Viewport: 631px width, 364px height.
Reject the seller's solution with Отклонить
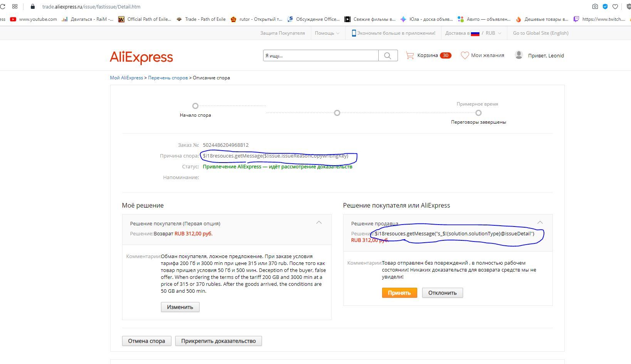pyautogui.click(x=442, y=293)
